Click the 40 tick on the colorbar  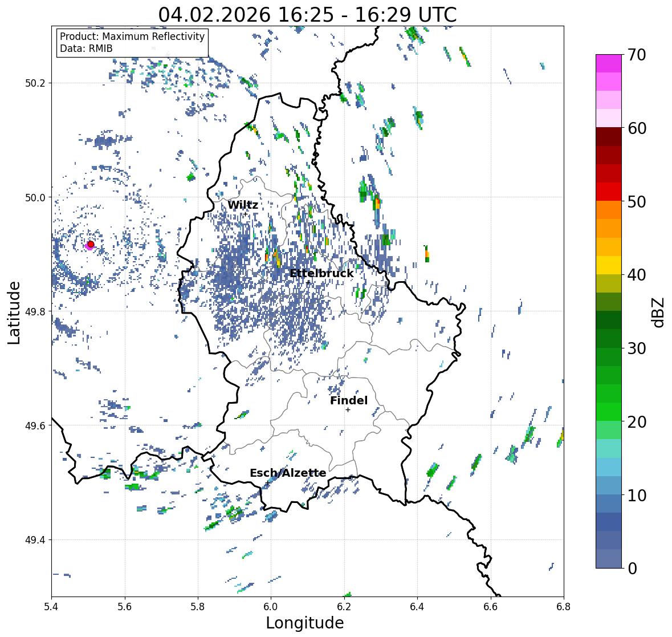637,275
